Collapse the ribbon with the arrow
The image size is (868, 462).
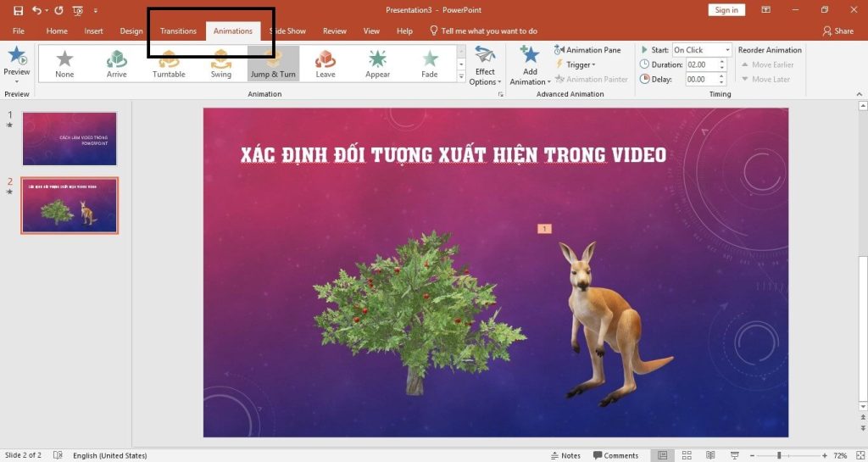[x=860, y=95]
